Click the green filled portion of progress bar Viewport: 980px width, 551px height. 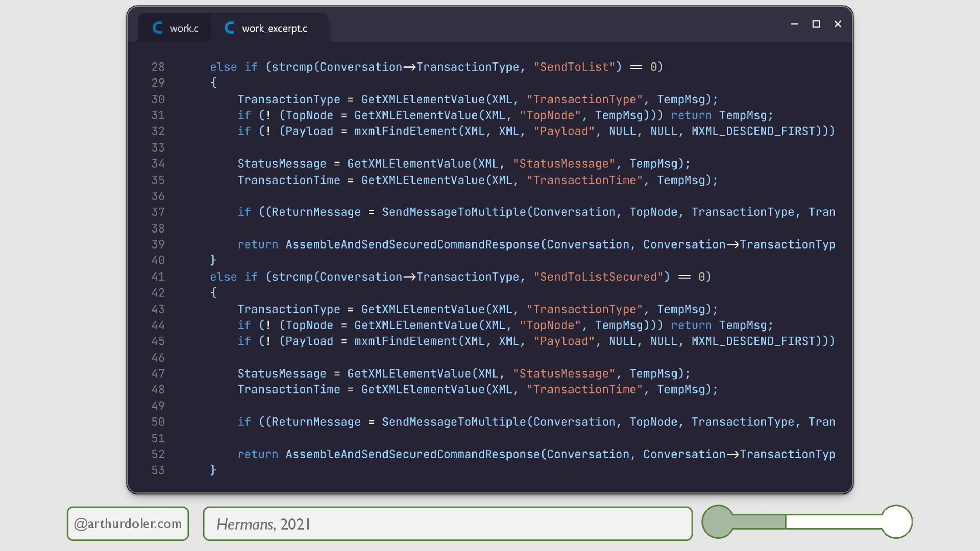(x=759, y=521)
